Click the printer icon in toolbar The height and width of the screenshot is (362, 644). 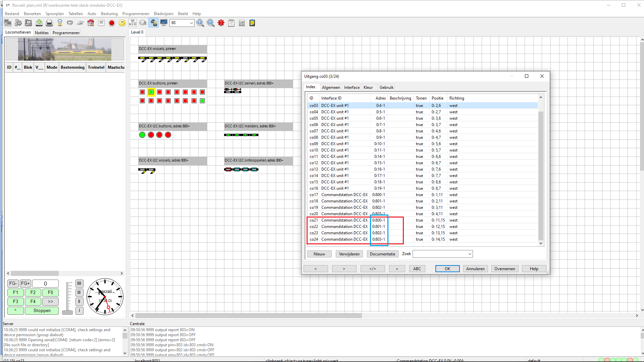point(49,23)
